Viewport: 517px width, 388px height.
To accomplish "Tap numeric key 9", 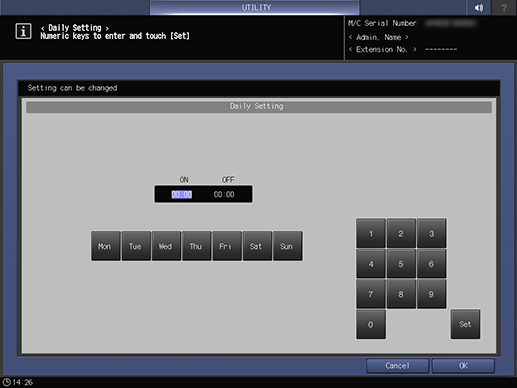I will click(431, 294).
